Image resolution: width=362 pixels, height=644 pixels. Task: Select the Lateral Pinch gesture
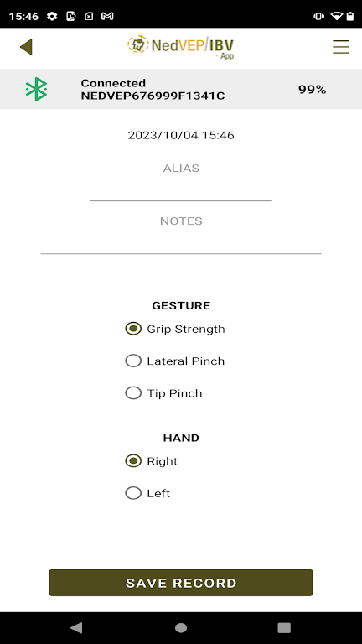pos(175,361)
